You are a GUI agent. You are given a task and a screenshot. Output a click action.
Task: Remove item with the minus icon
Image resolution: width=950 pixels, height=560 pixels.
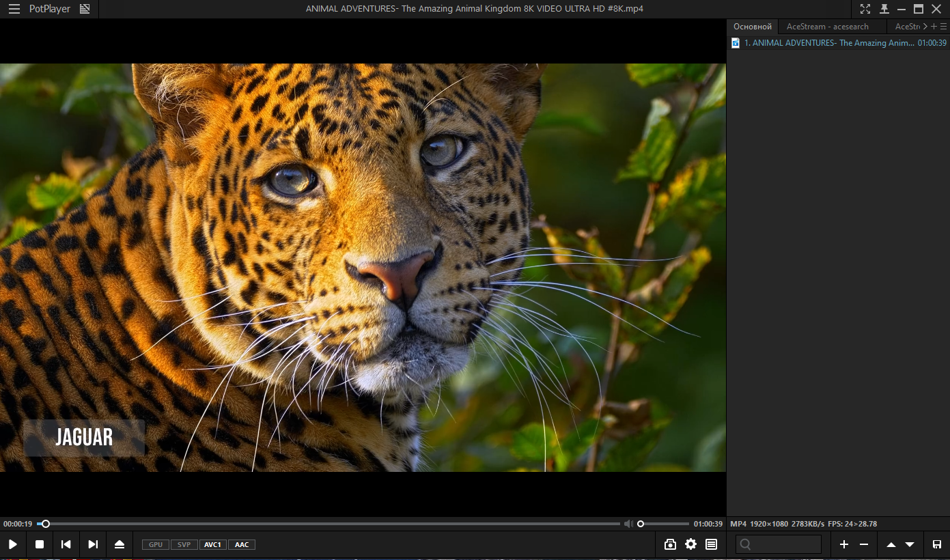pyautogui.click(x=864, y=544)
